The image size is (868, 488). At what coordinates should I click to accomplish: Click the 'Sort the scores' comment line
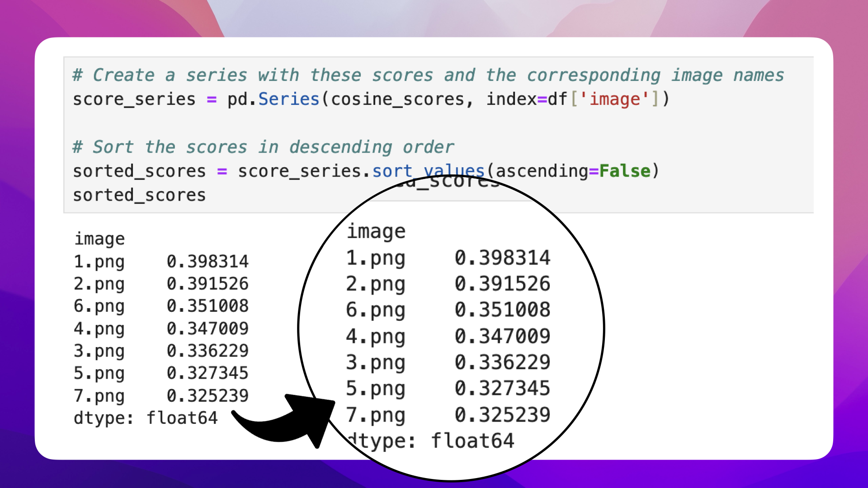263,147
